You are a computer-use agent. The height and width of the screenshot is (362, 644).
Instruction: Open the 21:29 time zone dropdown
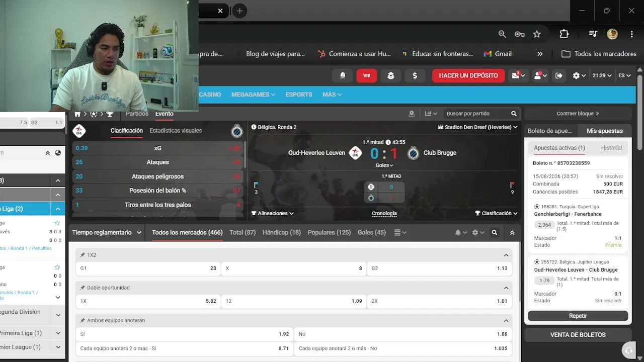[602, 75]
